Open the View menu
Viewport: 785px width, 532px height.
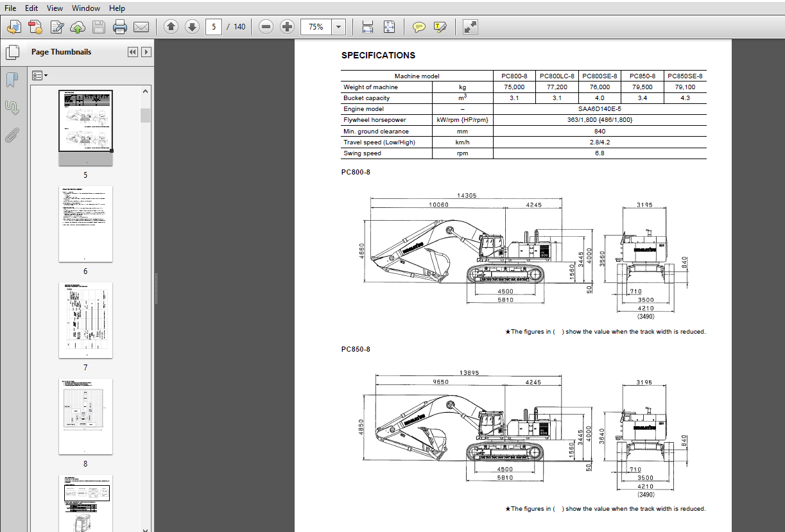click(55, 8)
